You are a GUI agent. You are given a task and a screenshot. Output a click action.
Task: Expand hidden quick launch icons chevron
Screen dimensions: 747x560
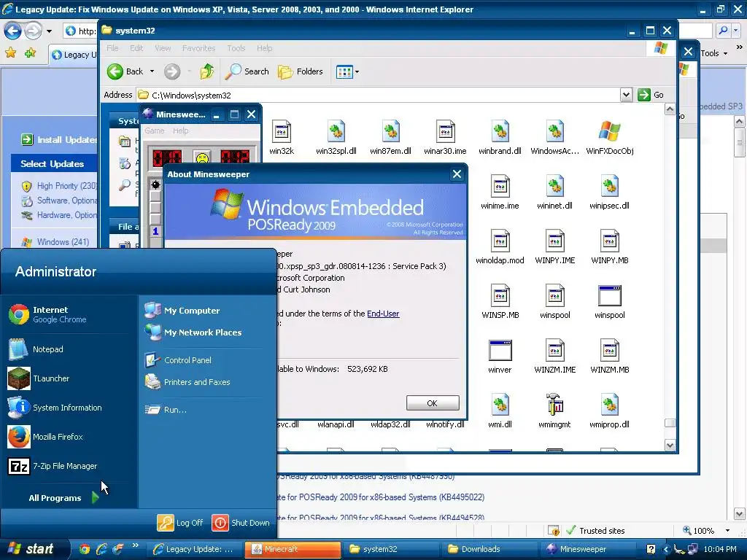pos(135,545)
